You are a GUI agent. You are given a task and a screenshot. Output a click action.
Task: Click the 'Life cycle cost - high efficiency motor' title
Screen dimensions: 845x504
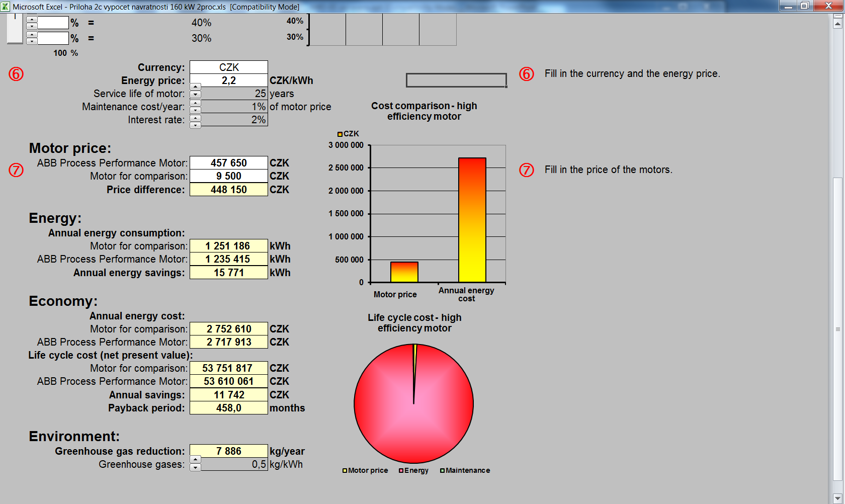point(414,323)
